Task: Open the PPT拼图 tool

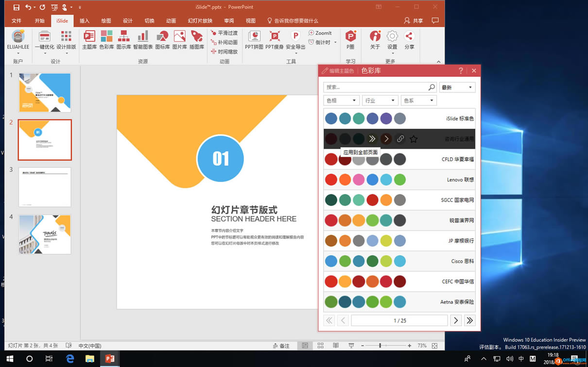Action: [254, 39]
